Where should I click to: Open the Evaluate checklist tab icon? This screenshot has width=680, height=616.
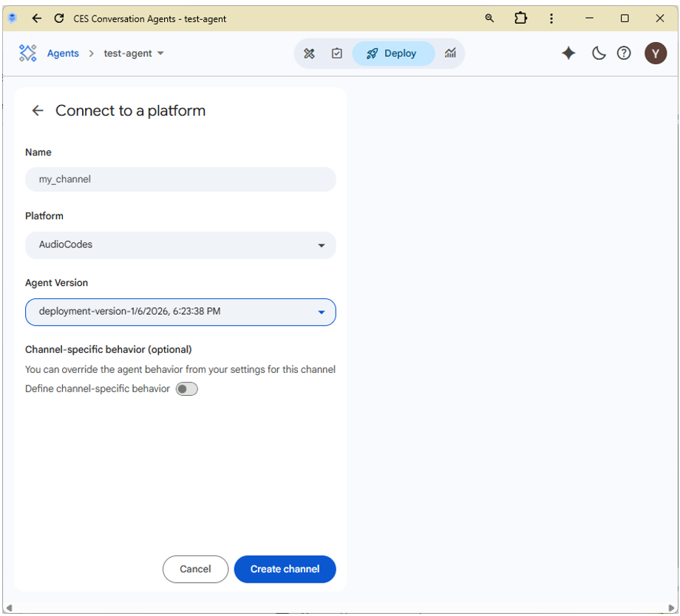pyautogui.click(x=337, y=53)
